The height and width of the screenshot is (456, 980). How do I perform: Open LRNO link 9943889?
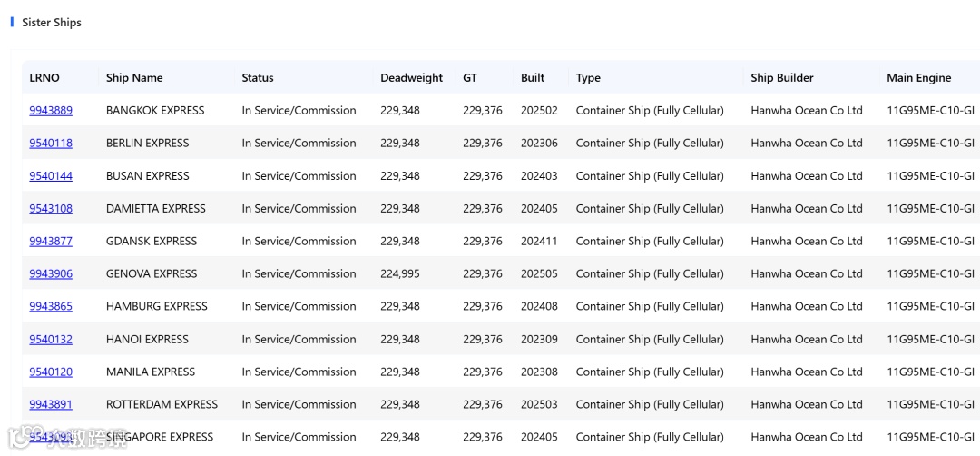click(x=51, y=111)
